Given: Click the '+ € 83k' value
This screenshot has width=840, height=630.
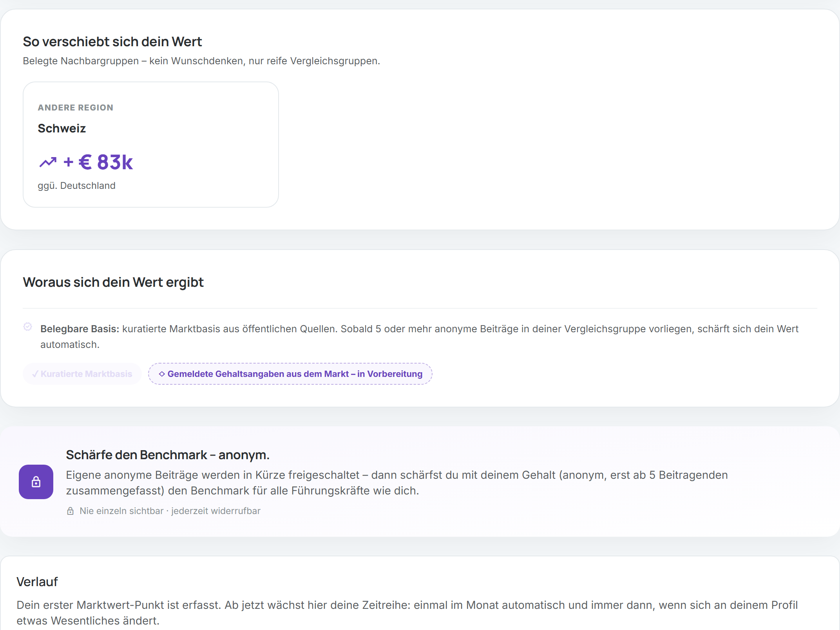Looking at the screenshot, I should tap(98, 162).
